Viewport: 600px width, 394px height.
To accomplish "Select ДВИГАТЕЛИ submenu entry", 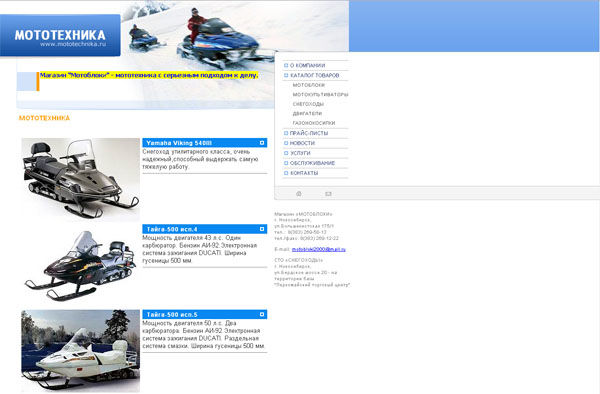I will tap(307, 114).
